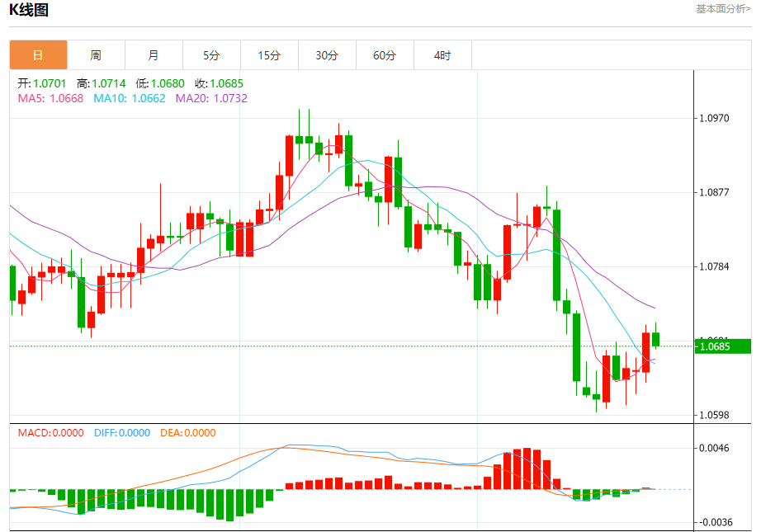This screenshot has width=761, height=532.
Task: Open the 15分 interval tab
Action: pos(269,55)
